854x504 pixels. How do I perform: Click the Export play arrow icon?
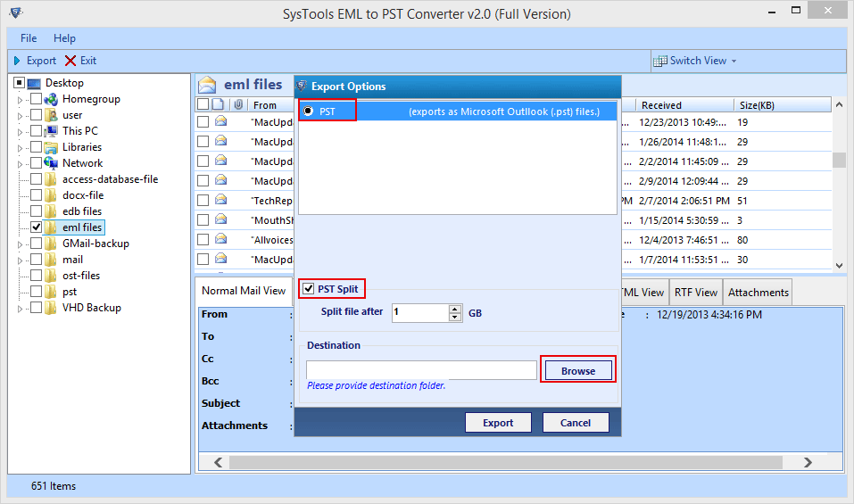click(17, 61)
